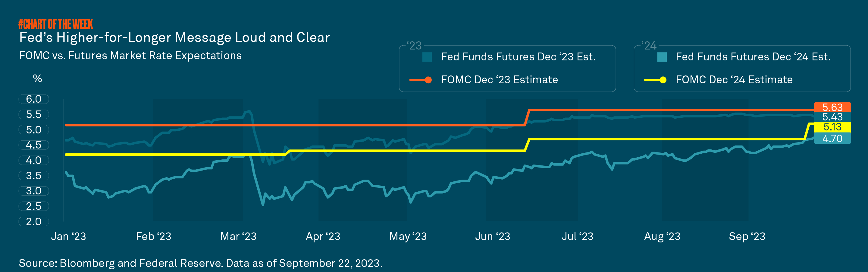Click the Fed Funds Futures Dec '24 legend square
This screenshot has height=272, width=868.
coord(662,57)
